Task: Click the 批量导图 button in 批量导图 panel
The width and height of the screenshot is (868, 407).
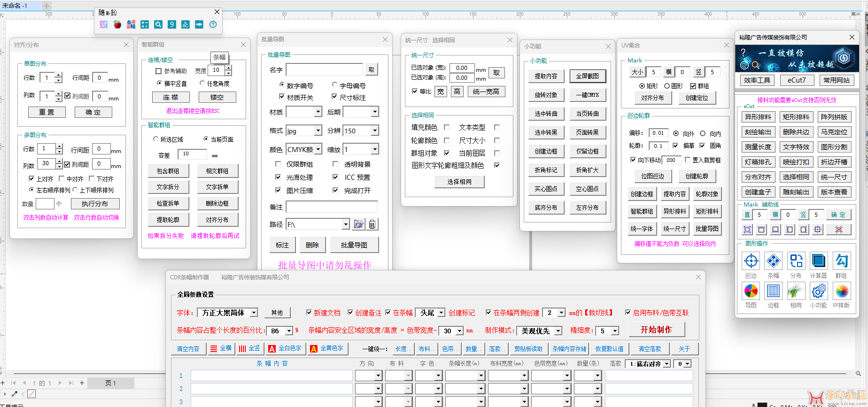Action: click(x=354, y=245)
